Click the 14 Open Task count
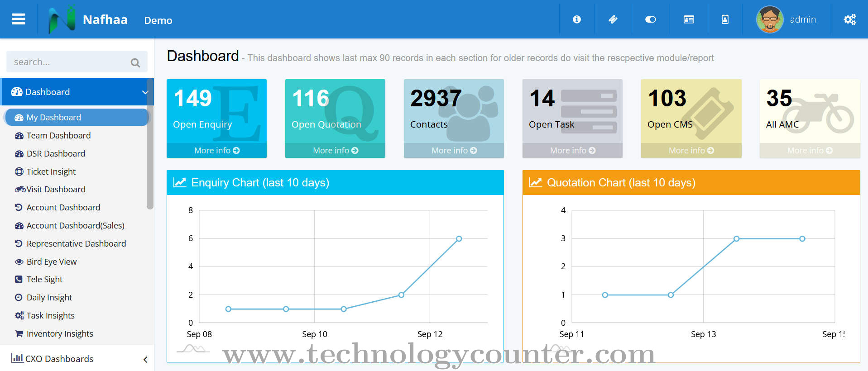The height and width of the screenshot is (371, 868). tap(542, 98)
